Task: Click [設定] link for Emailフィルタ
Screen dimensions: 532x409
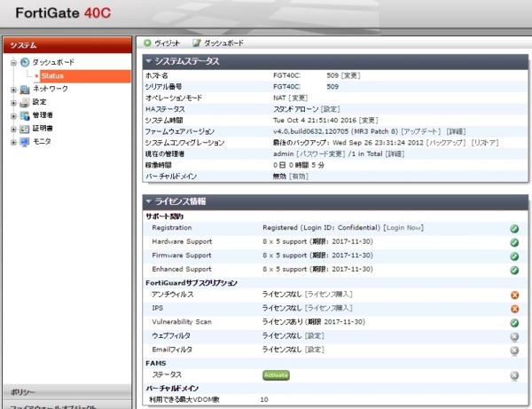Action: 315,350
